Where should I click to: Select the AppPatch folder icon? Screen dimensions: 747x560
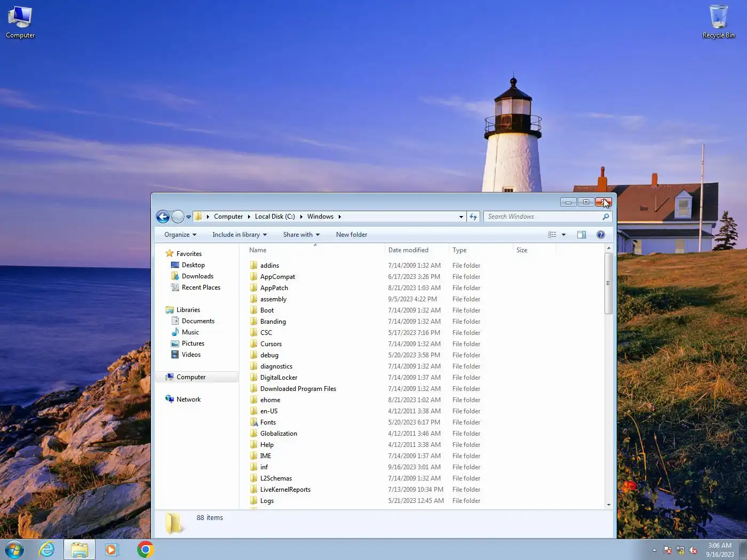pyautogui.click(x=253, y=287)
